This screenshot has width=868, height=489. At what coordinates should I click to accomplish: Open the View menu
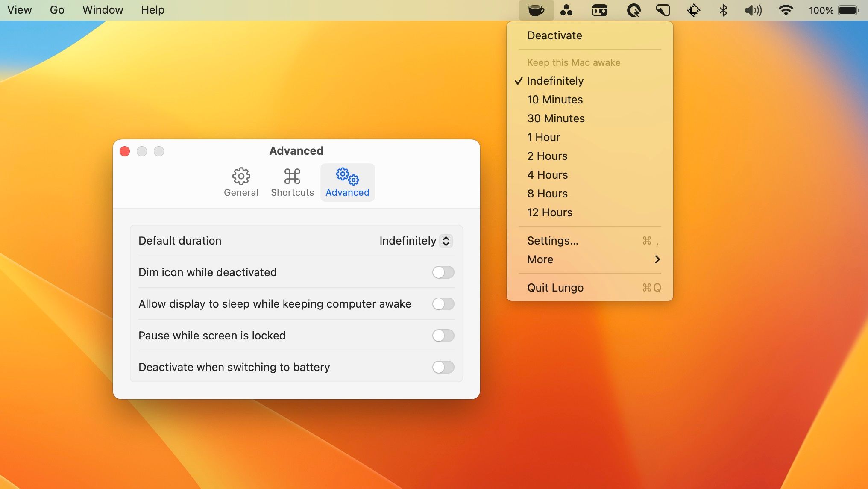coord(19,10)
